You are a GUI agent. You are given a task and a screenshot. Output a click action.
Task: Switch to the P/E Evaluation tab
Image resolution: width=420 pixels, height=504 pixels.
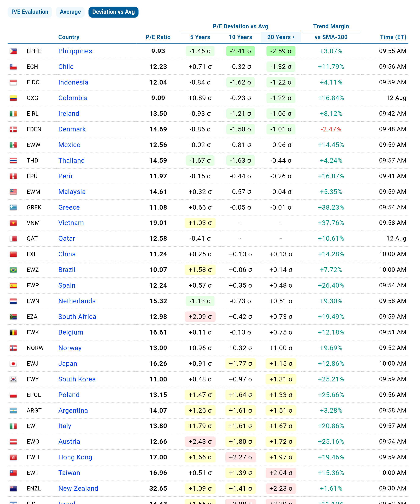30,12
